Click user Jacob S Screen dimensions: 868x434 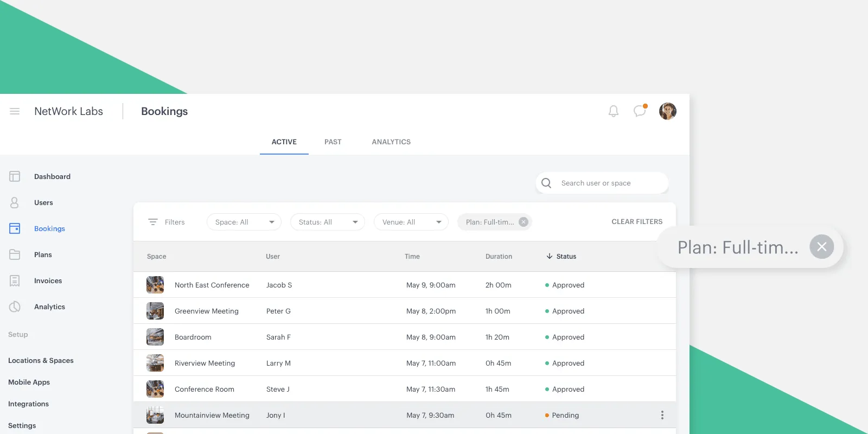click(279, 285)
